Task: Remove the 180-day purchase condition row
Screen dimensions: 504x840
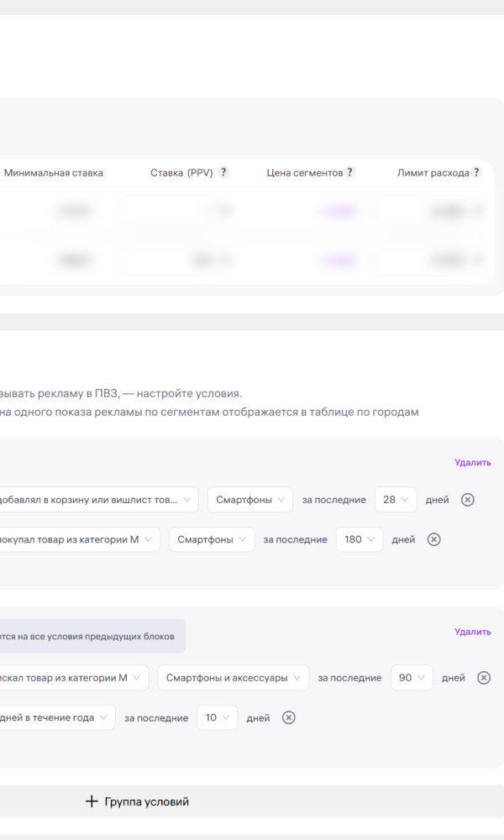Action: [x=434, y=539]
